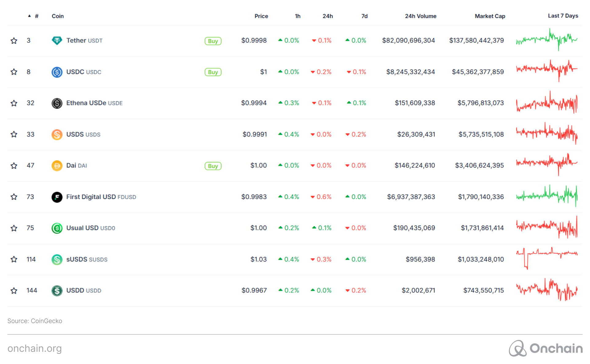
Task: Select Ethena USDe price $0.9994
Action: pyautogui.click(x=254, y=103)
